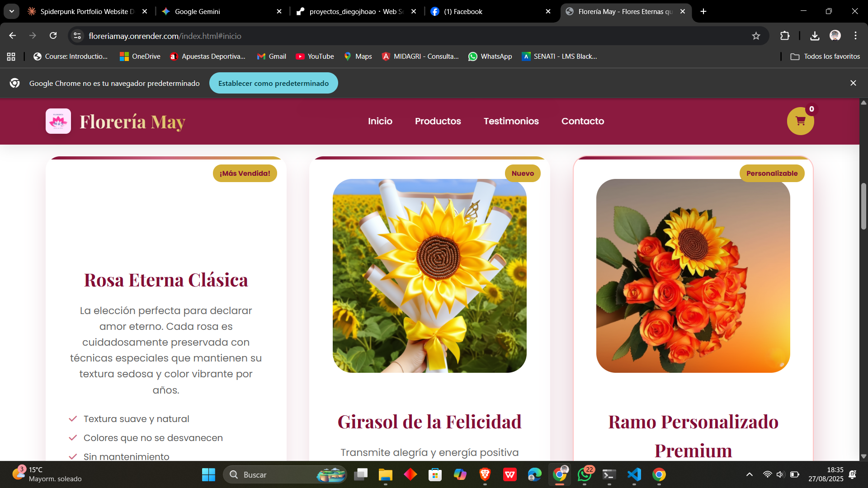Viewport: 868px width, 488px height.
Task: Dismiss the default browser notification bar
Action: click(853, 83)
